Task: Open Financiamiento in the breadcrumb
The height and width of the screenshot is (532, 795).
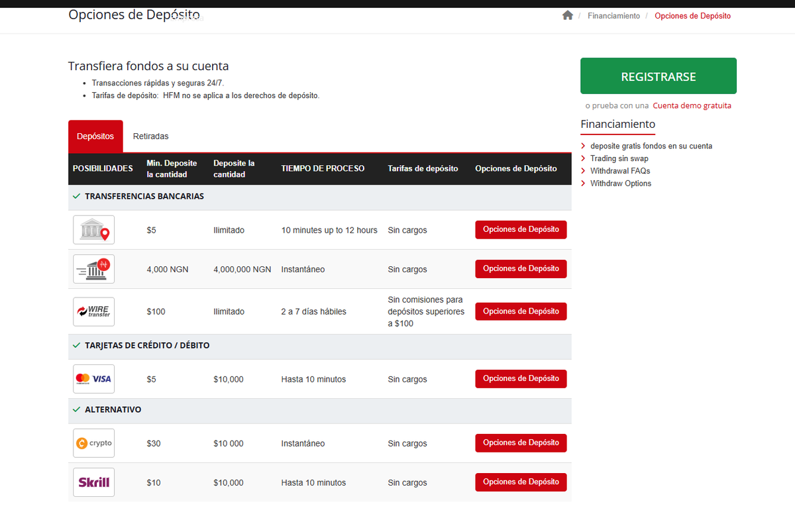Action: 613,16
